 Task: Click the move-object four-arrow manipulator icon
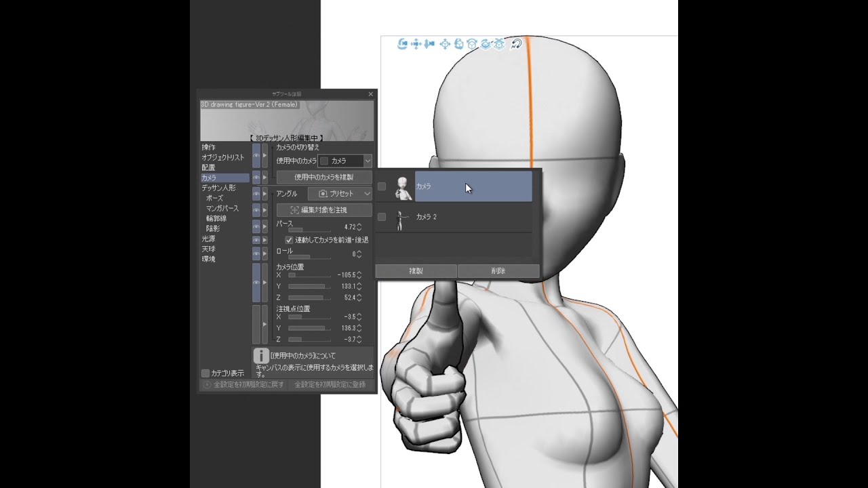tap(445, 44)
